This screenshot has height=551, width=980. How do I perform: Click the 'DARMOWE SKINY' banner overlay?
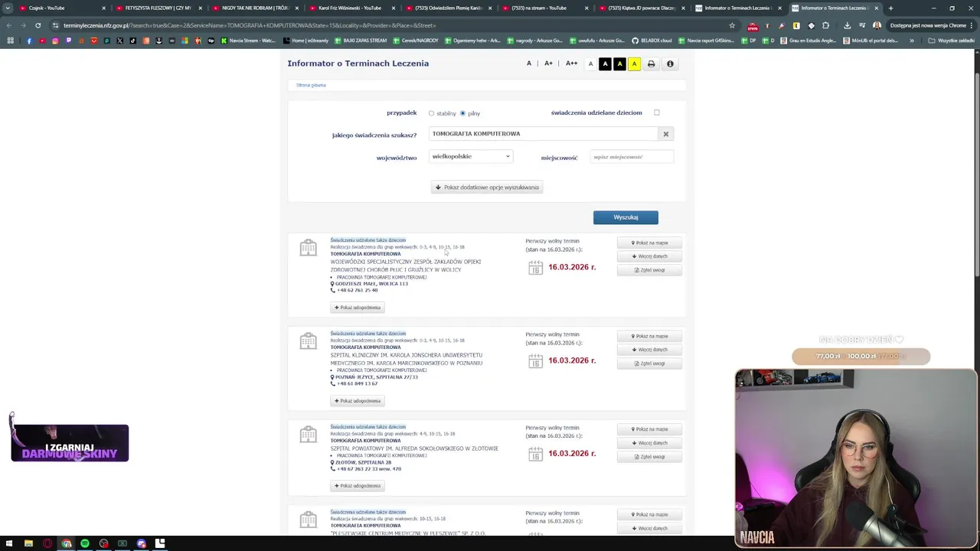[x=70, y=443]
